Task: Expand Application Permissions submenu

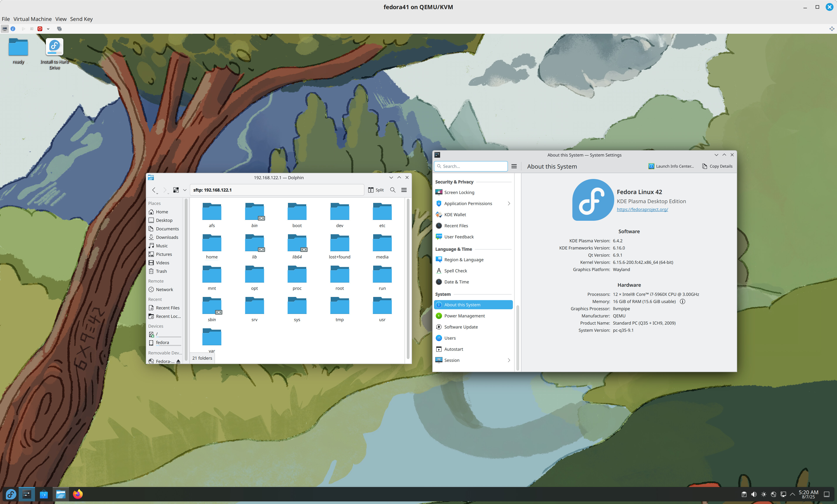Action: [509, 203]
